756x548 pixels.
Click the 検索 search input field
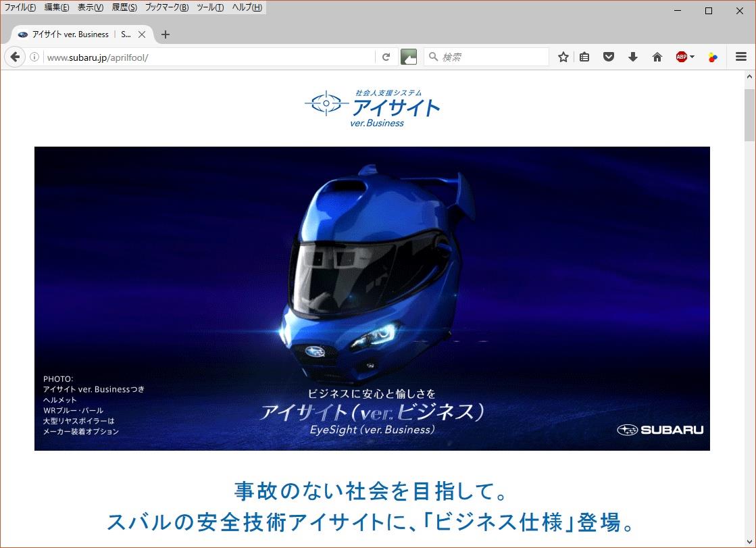tap(487, 57)
